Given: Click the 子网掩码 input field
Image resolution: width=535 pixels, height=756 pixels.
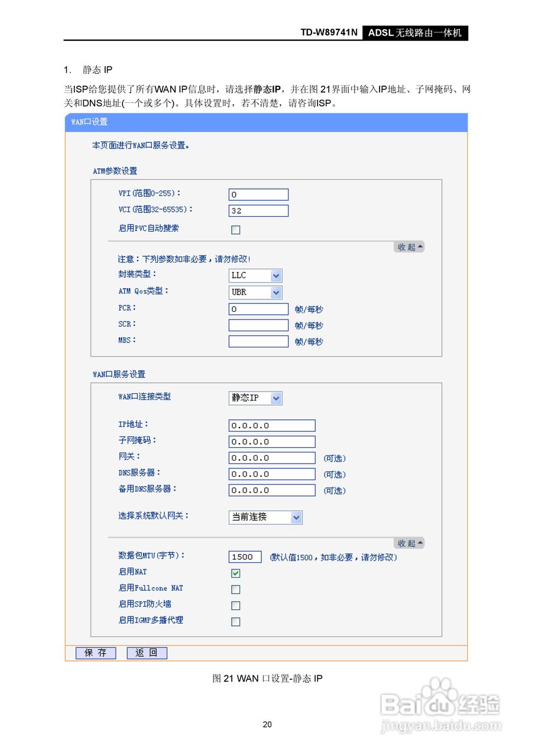Looking at the screenshot, I should [x=272, y=441].
